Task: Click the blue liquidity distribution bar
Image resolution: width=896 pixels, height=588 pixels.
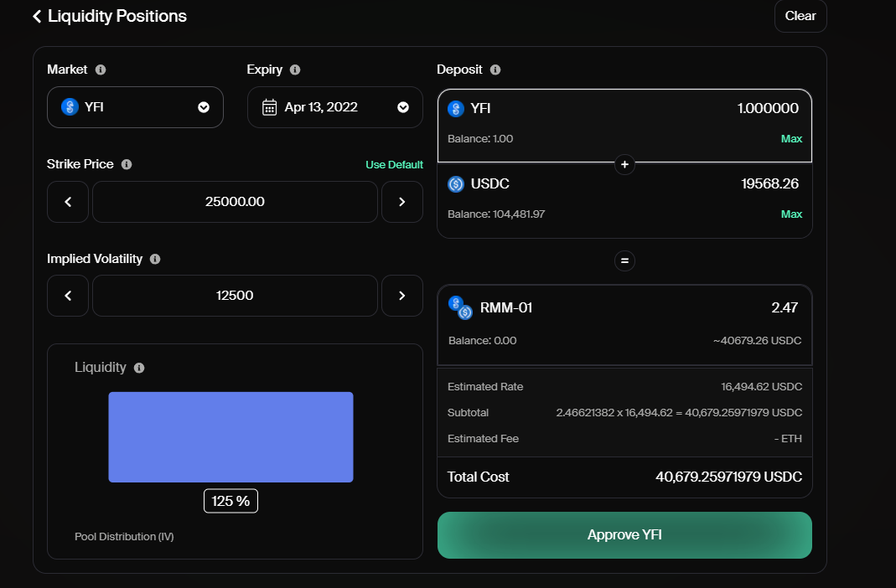Action: click(230, 437)
